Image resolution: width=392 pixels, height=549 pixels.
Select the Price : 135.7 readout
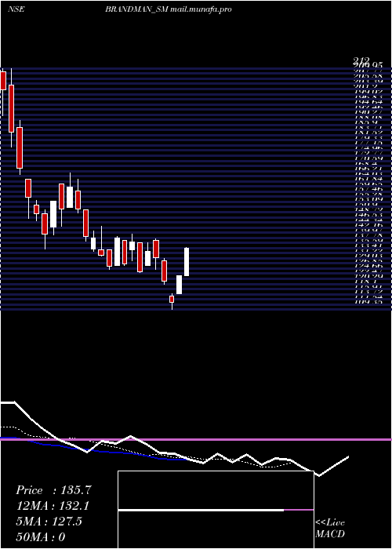coord(53,490)
